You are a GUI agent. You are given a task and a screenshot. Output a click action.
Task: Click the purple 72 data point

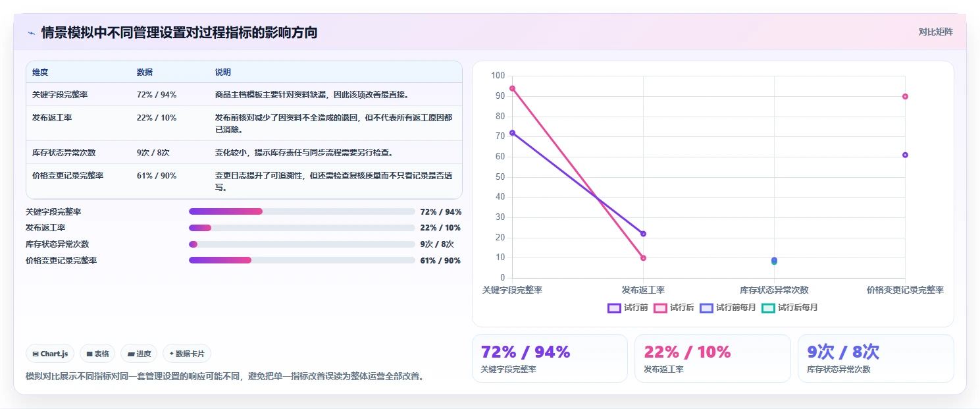click(x=512, y=133)
